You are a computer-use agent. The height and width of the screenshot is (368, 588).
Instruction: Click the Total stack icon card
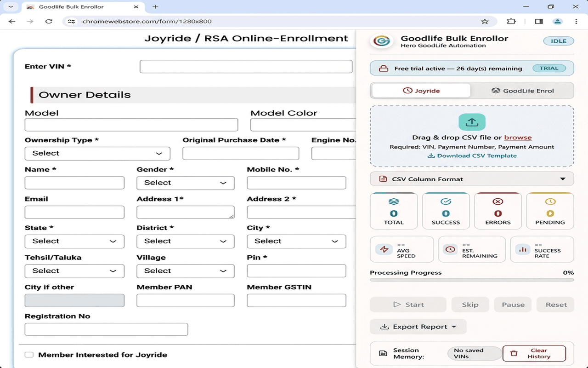click(x=394, y=211)
